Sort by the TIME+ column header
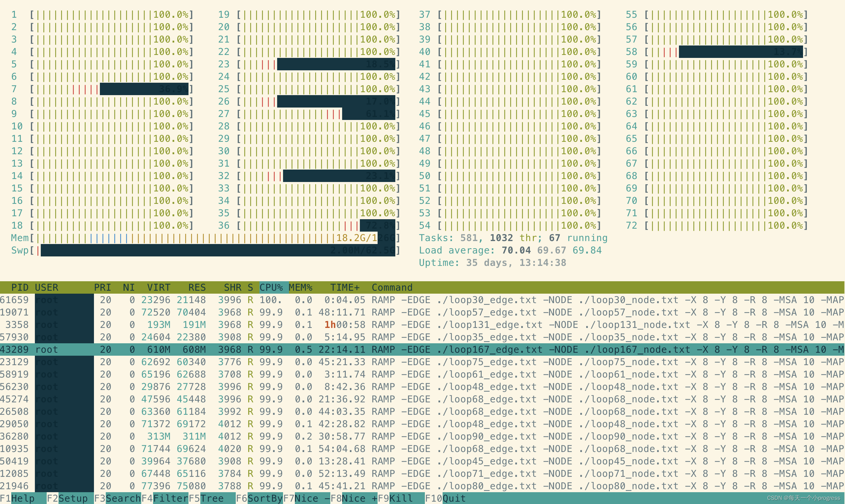This screenshot has height=504, width=845. tap(345, 287)
